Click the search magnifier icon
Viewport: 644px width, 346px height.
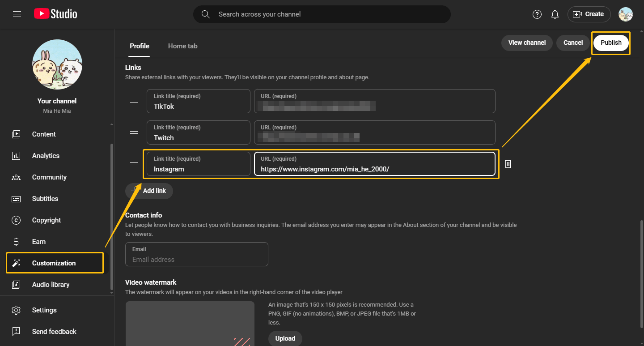206,14
